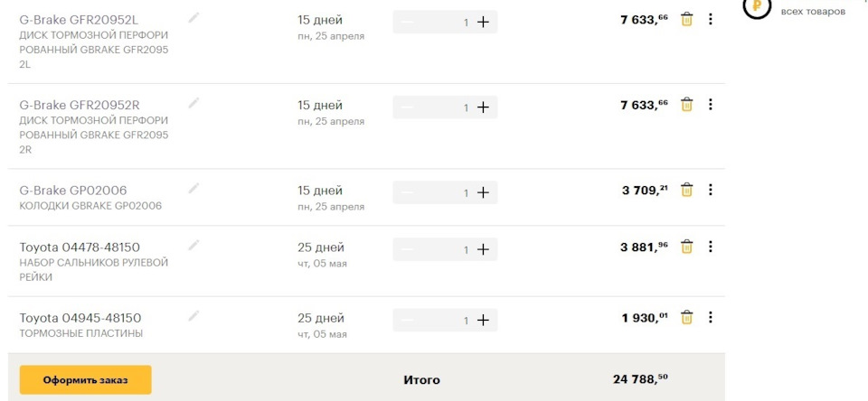Open G-Brake GFR20952R product link
Viewport: 868px width, 401px height.
click(80, 105)
